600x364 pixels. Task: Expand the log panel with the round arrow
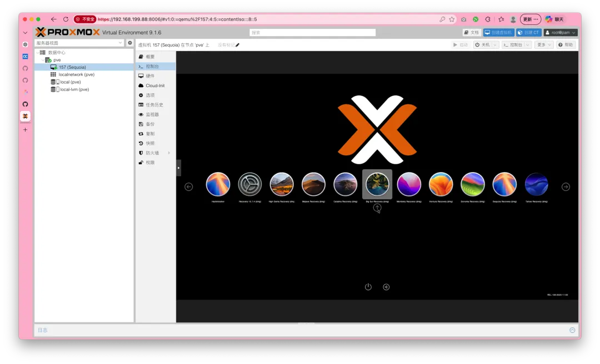(x=572, y=330)
